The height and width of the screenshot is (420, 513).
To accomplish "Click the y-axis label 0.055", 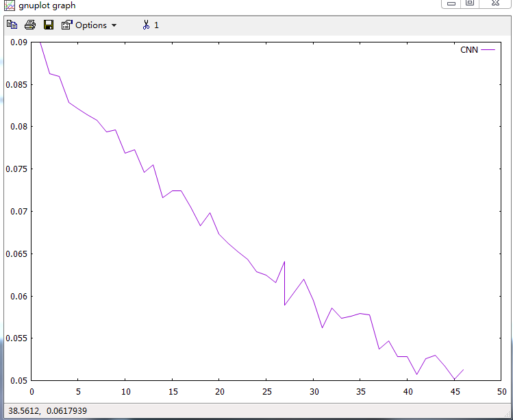I will (x=16, y=338).
